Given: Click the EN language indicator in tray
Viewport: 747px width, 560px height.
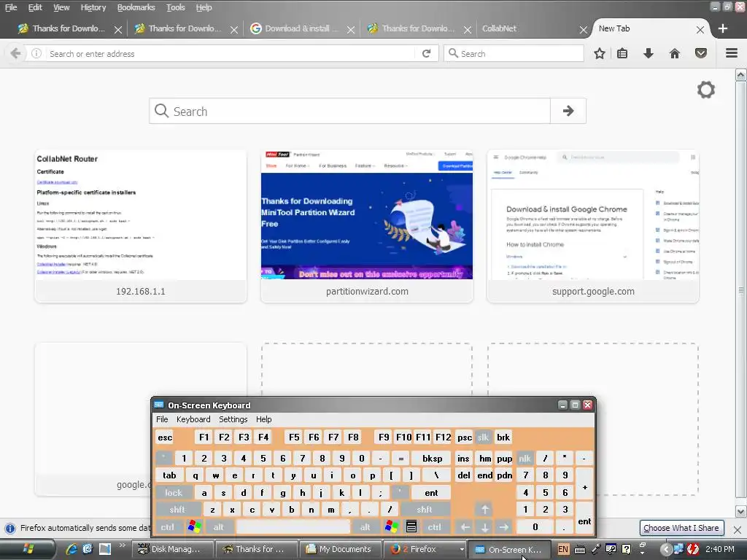Looking at the screenshot, I should coord(562,549).
